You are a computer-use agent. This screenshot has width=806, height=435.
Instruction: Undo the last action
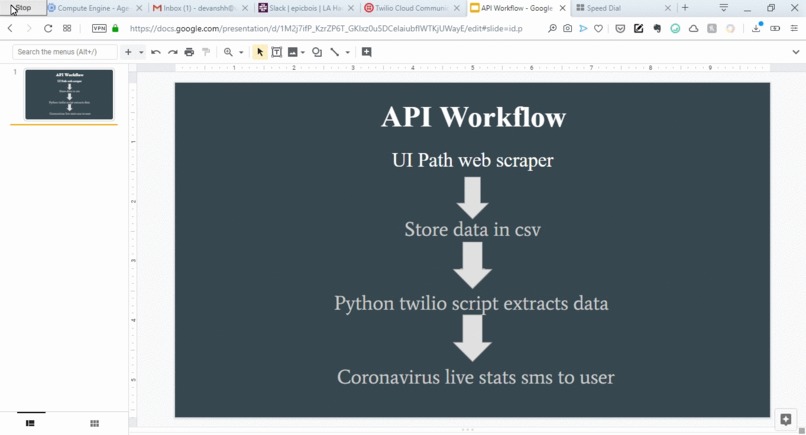156,52
